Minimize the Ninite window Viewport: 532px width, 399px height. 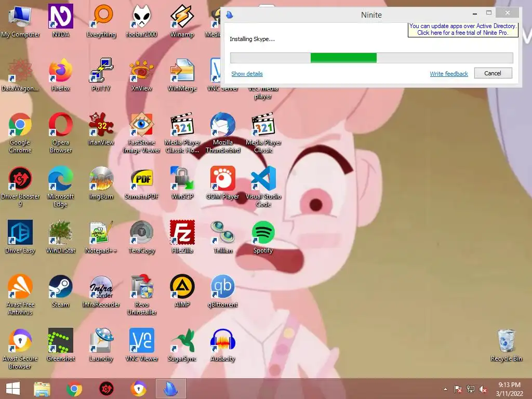[475, 14]
